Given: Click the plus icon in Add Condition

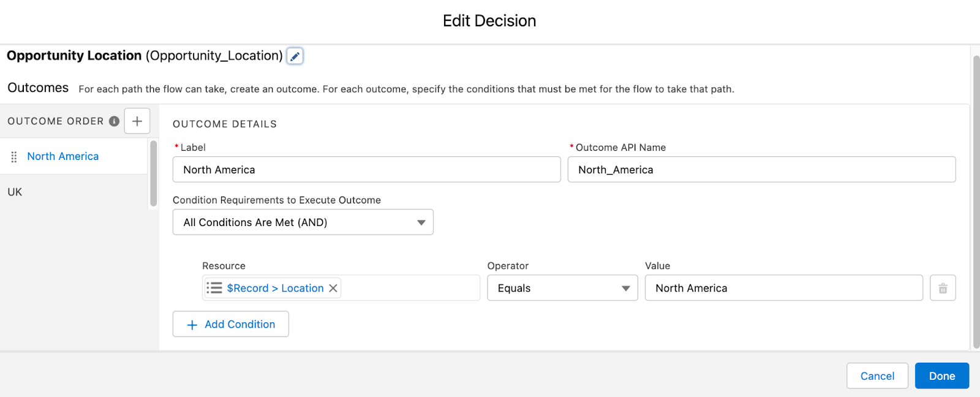Looking at the screenshot, I should (192, 325).
